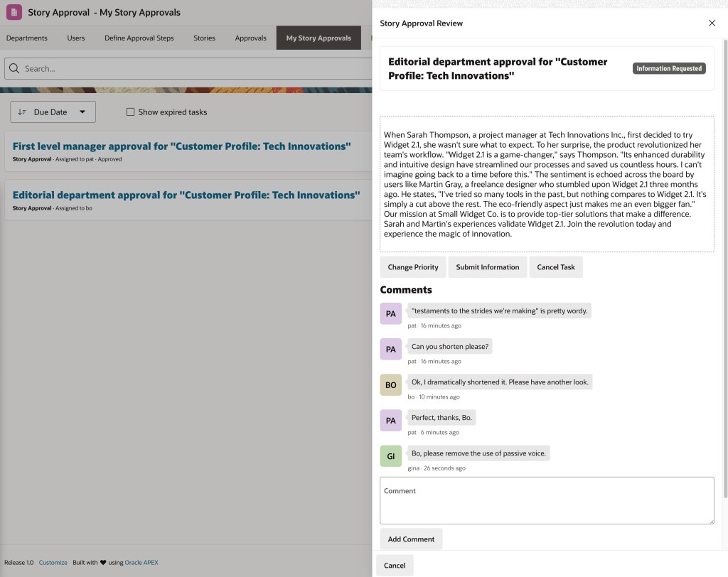Viewport: 728px width, 577px height.
Task: Switch to the Departments tab
Action: pos(27,38)
